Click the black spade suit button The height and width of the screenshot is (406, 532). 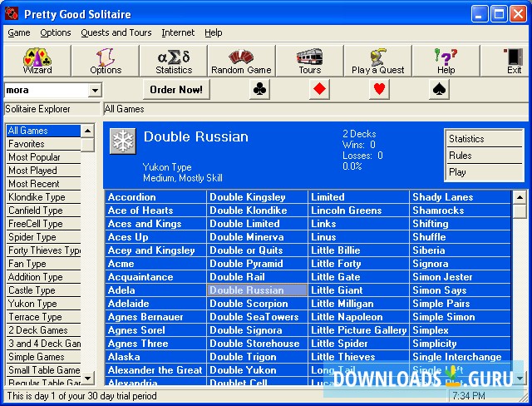tap(439, 90)
